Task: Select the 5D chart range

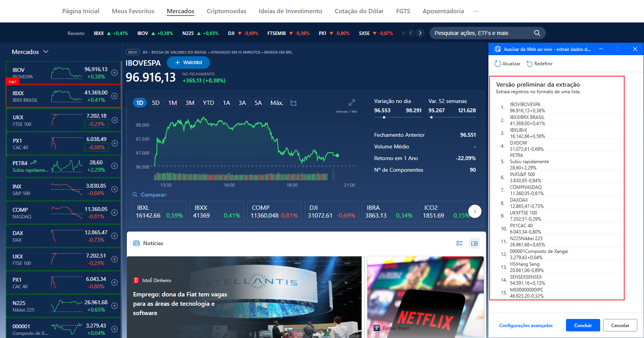Action: click(x=156, y=103)
